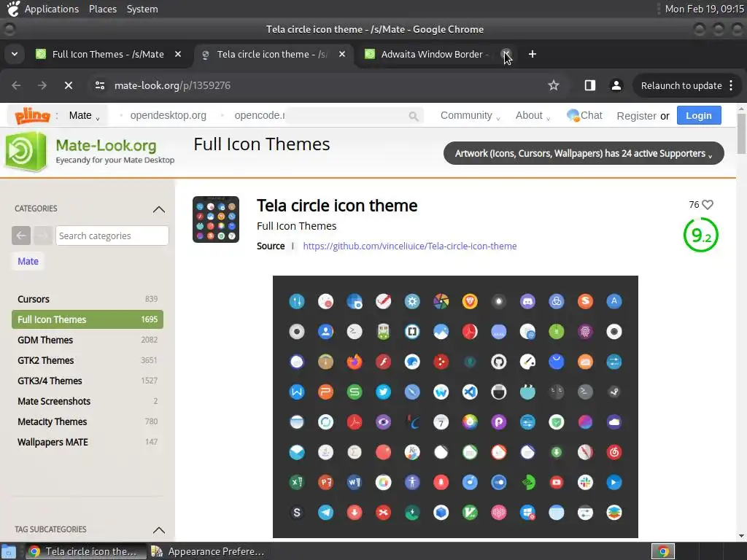The width and height of the screenshot is (747, 560).
Task: Expand the Community menu
Action: 470,116
